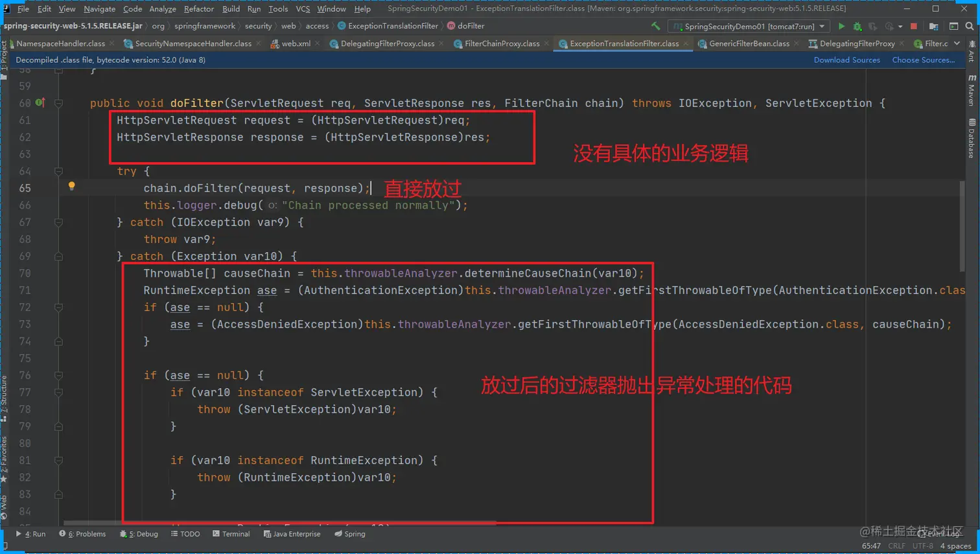Build project with the hammer icon
Viewport: 980px width, 554px height.
(656, 26)
